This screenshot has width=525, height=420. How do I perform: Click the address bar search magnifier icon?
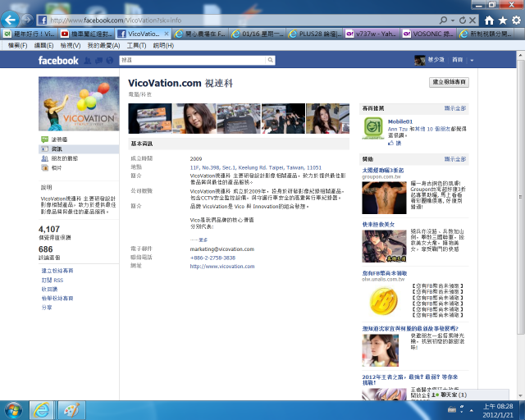[443, 21]
